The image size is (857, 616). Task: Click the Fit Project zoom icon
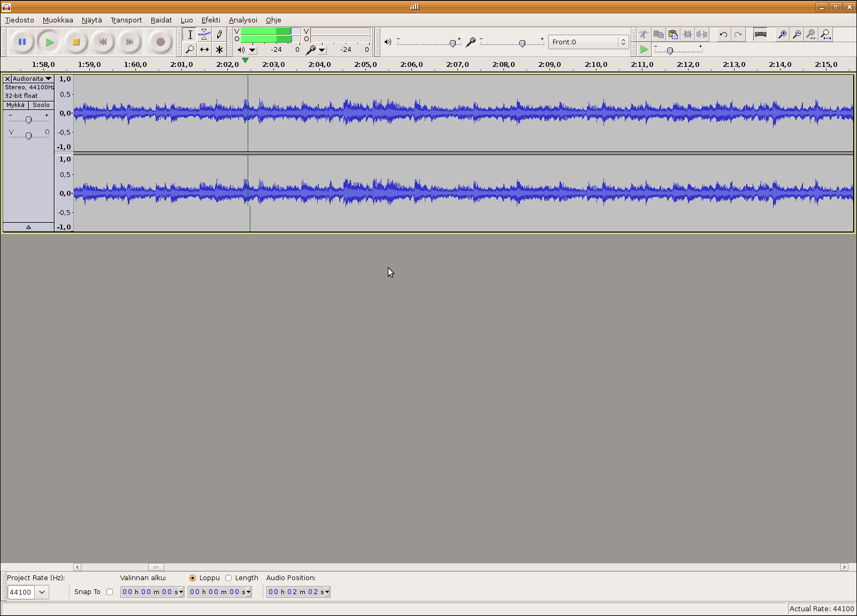(x=825, y=35)
